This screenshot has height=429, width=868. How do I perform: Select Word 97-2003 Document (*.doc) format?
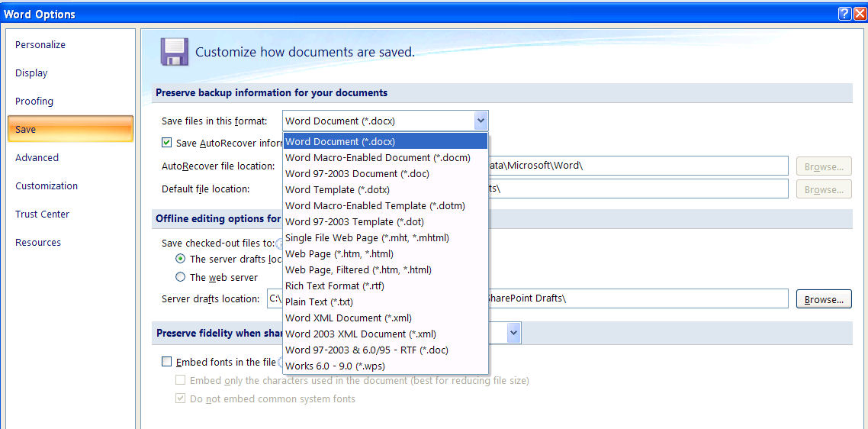pos(357,174)
